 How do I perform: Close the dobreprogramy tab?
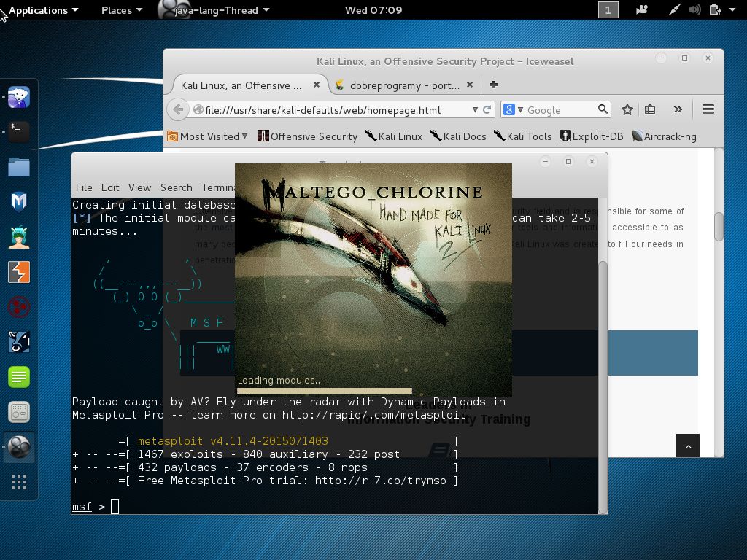tap(470, 85)
